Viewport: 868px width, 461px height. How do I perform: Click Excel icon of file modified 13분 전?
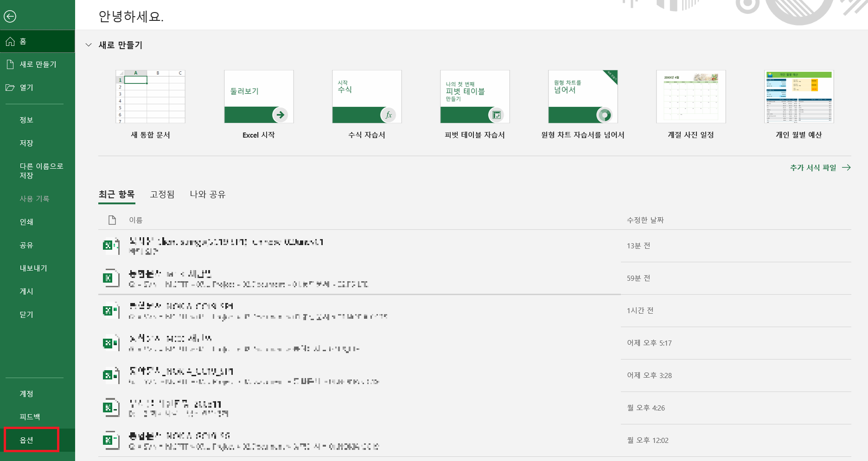(111, 246)
